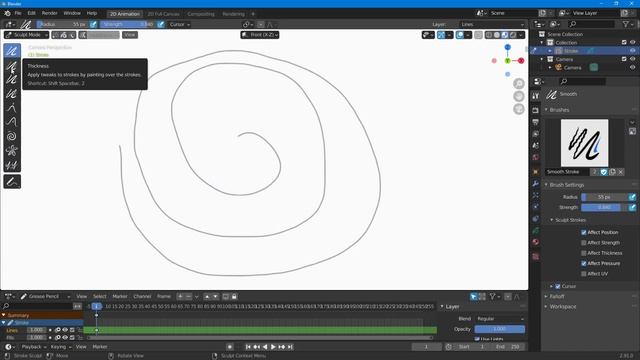Click the Strength slider in Brush Settings
The height and width of the screenshot is (360, 640).
[x=604, y=207]
